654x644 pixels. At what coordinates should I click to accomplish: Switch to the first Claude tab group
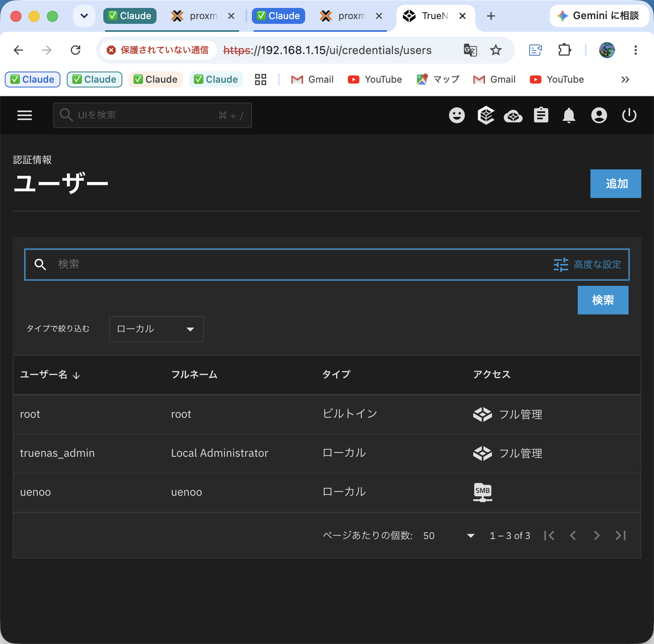130,16
